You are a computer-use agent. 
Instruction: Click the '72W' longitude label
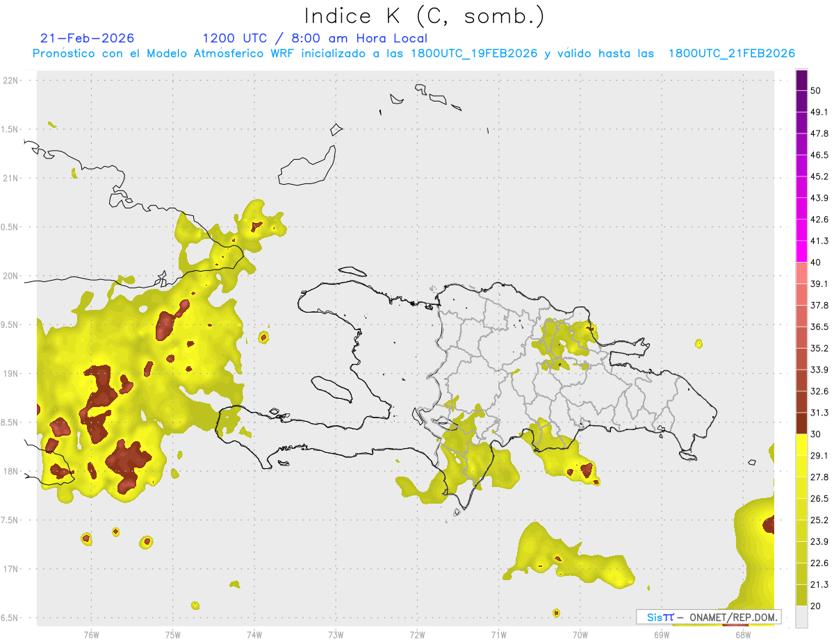coord(417,634)
